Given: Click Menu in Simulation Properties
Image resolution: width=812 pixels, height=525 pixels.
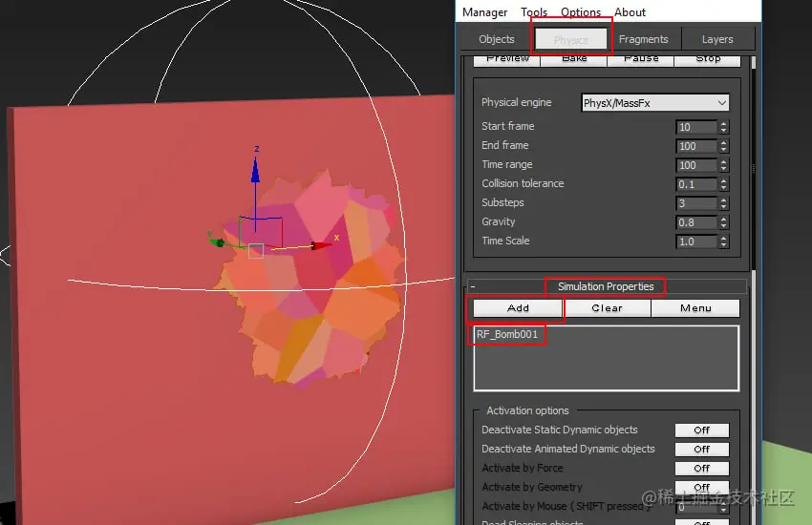Looking at the screenshot, I should click(695, 308).
